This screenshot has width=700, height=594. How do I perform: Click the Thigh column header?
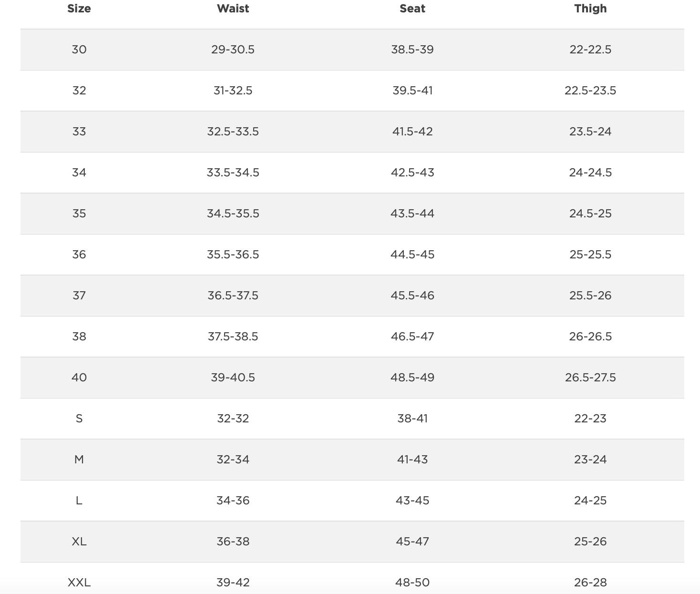pyautogui.click(x=590, y=9)
